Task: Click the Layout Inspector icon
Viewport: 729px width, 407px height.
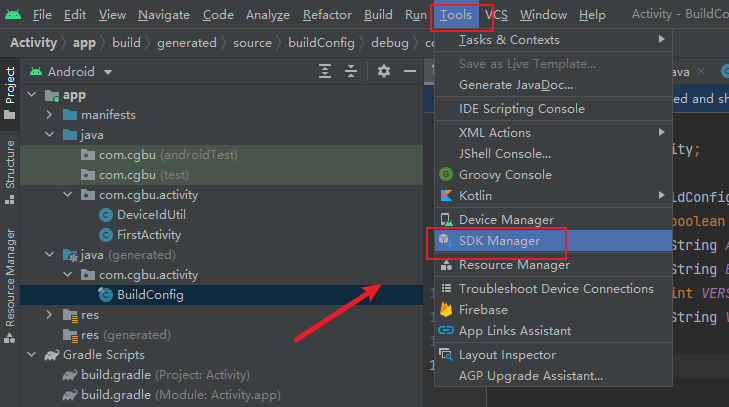Action: point(446,354)
